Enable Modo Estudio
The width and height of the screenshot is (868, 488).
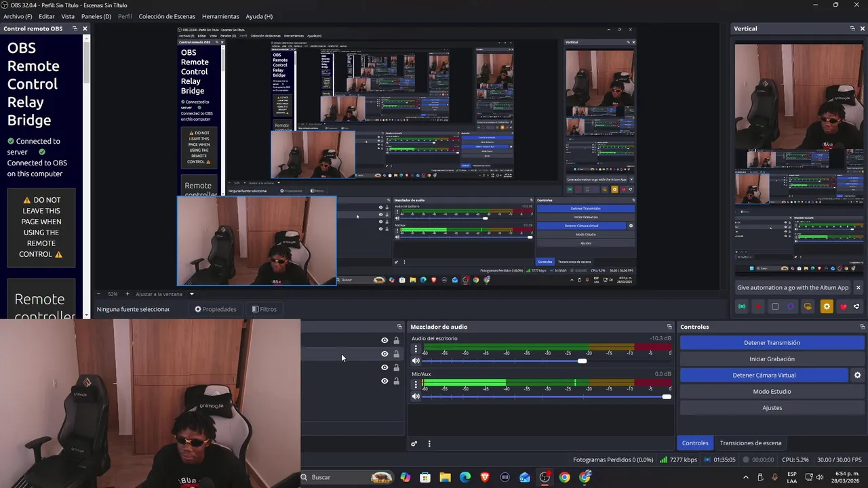pyautogui.click(x=772, y=392)
